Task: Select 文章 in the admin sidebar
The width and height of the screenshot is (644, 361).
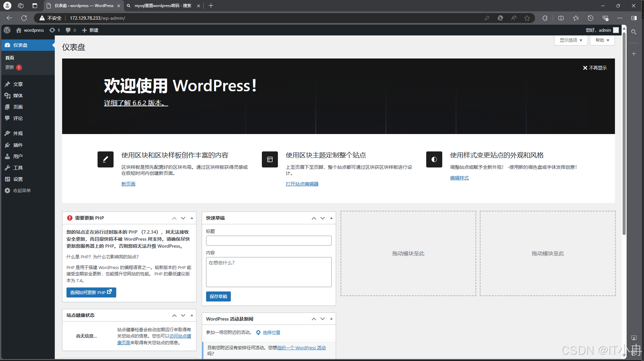Action: [18, 84]
